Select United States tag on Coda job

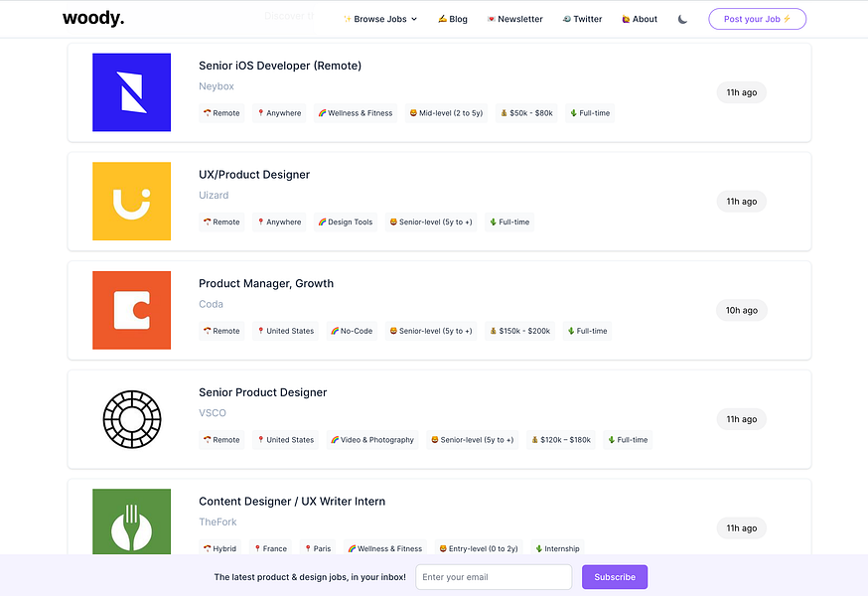pyautogui.click(x=286, y=331)
